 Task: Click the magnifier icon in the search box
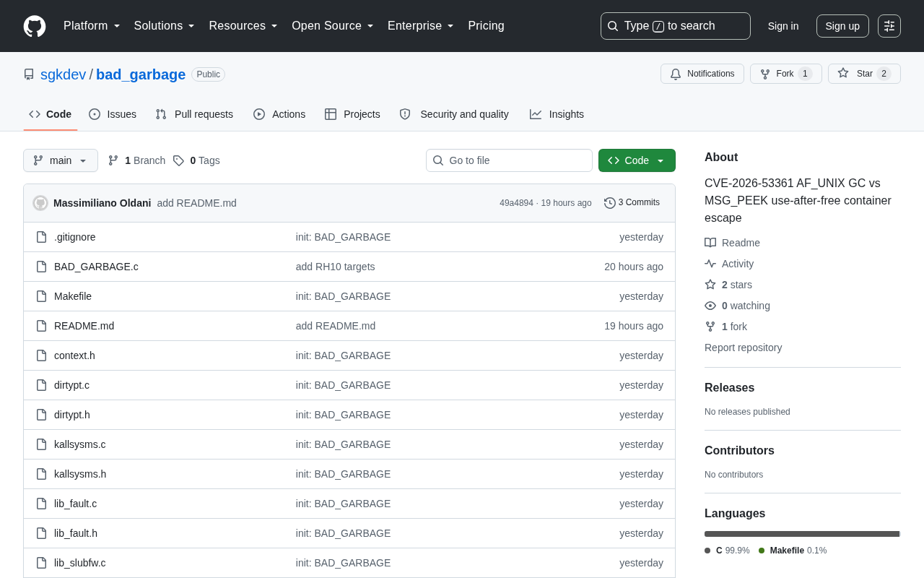point(613,26)
